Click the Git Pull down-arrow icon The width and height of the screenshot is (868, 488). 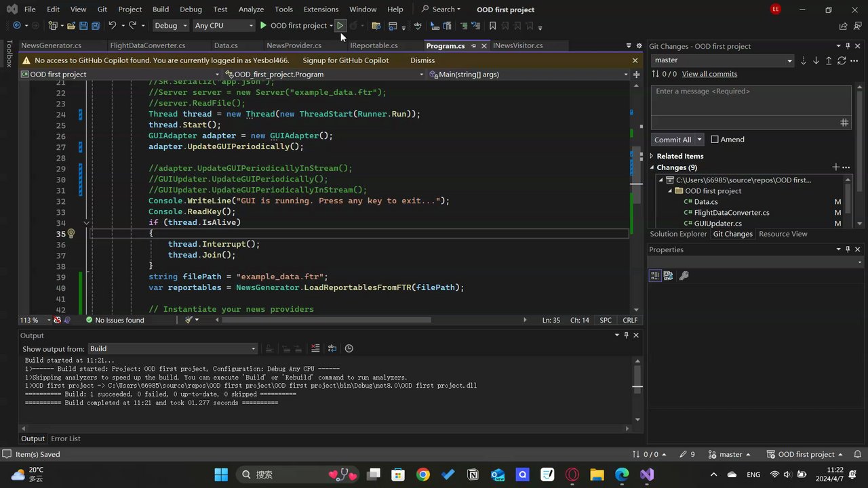816,60
